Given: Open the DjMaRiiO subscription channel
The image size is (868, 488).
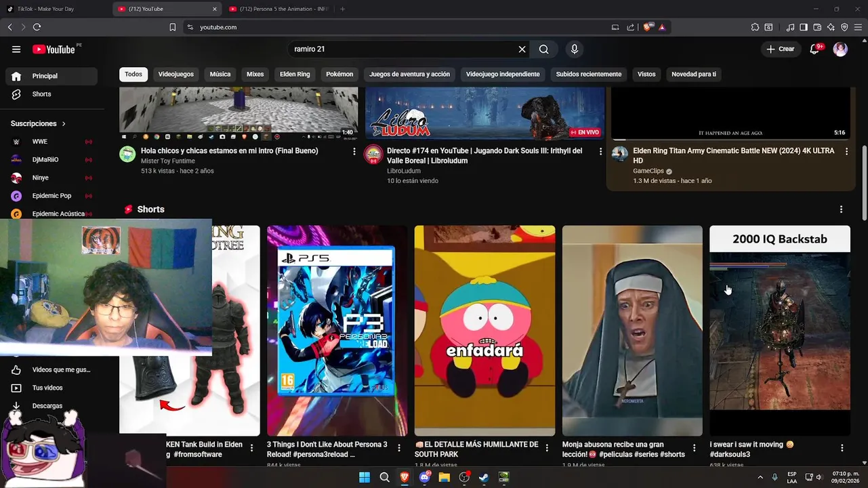Looking at the screenshot, I should (x=51, y=160).
